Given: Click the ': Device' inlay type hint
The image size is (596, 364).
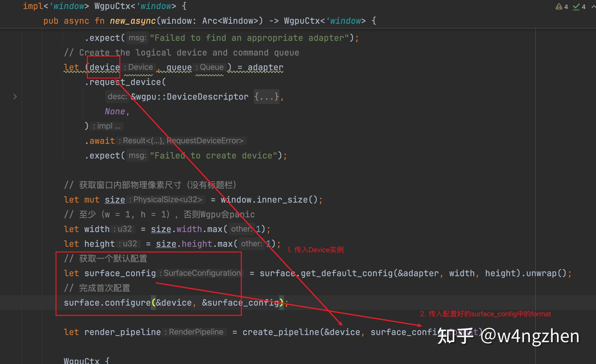Looking at the screenshot, I should coord(139,67).
